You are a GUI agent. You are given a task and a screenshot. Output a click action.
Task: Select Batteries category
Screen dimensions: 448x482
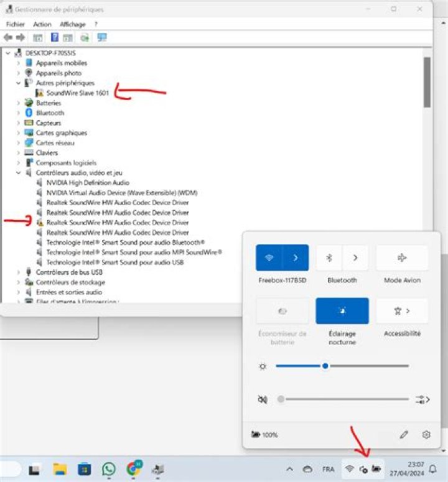click(x=49, y=103)
